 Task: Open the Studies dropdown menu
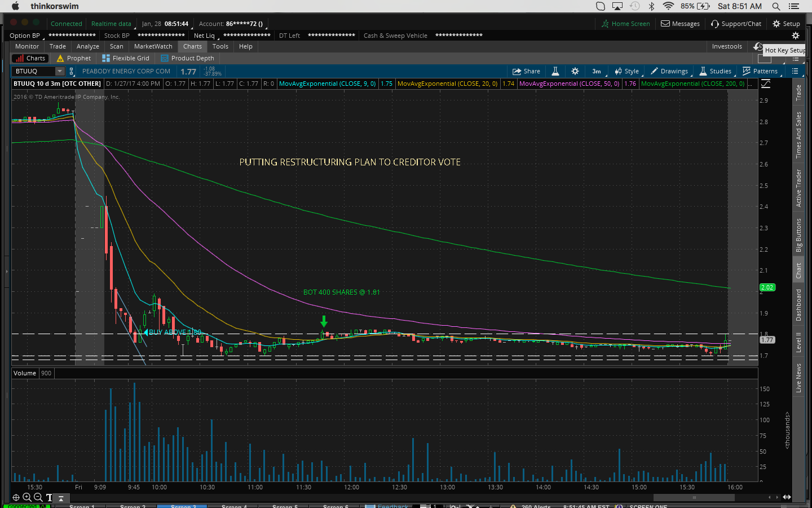point(715,71)
